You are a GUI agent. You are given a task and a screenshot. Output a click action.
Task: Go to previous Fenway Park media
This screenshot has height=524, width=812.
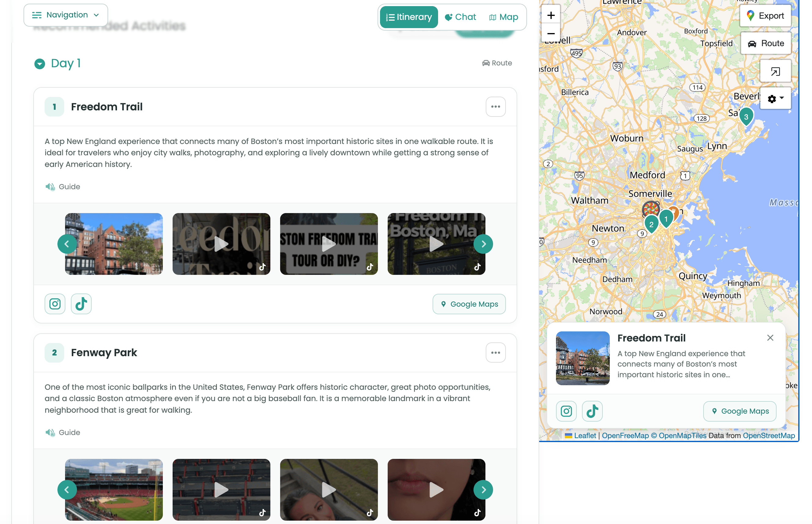click(x=67, y=490)
